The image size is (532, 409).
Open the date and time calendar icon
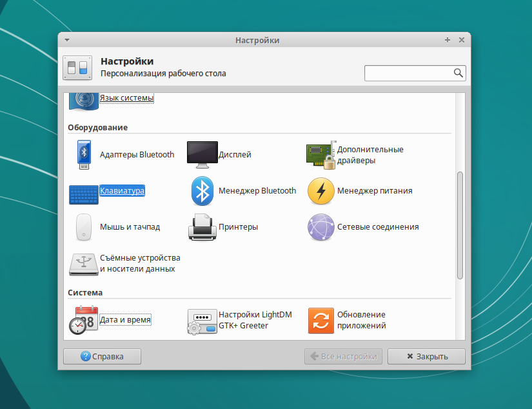tap(83, 320)
